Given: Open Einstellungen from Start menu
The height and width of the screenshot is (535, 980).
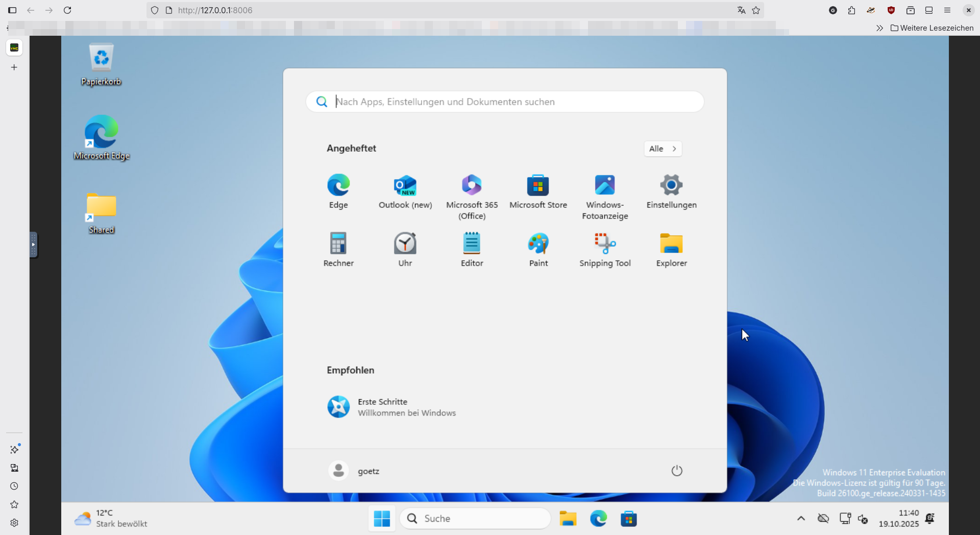Looking at the screenshot, I should pyautogui.click(x=671, y=191).
